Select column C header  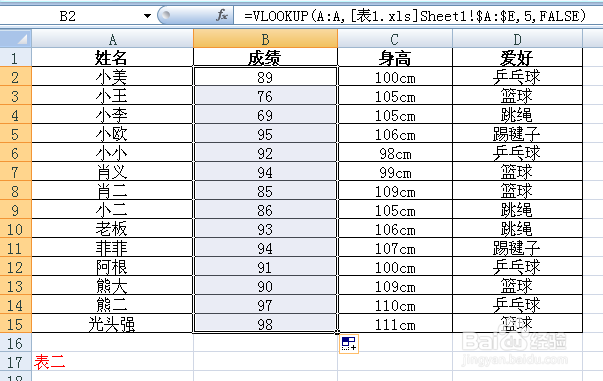click(395, 39)
